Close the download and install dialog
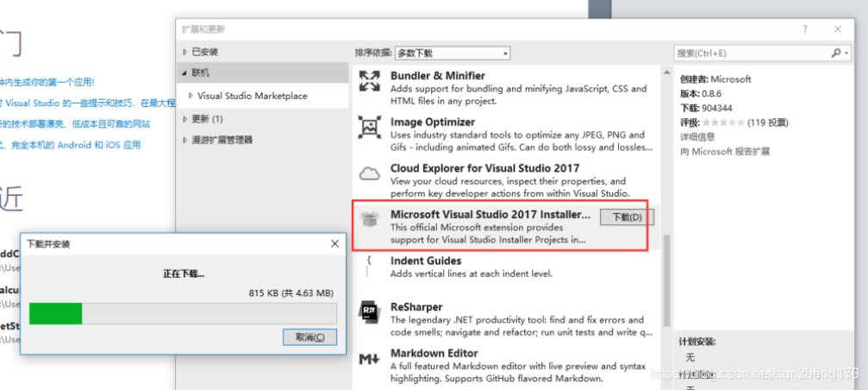 [334, 243]
